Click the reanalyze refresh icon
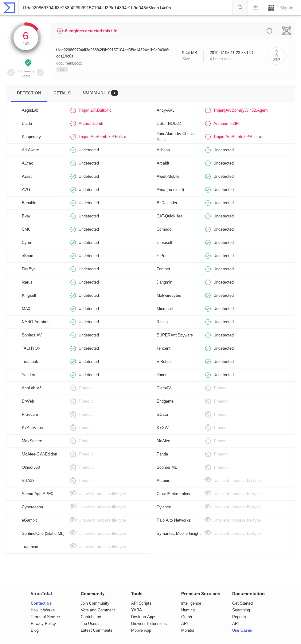The image size is (301, 644). click(269, 31)
